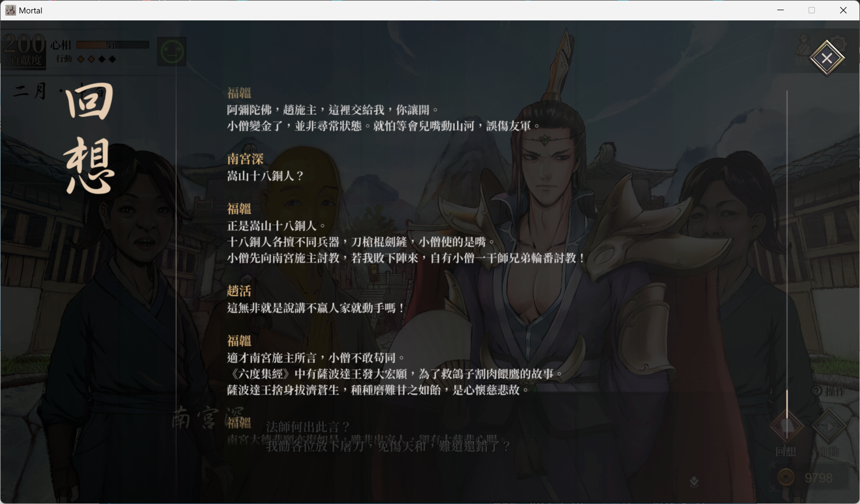The image size is (860, 504).
Task: Click the 200 貢獻度 contribution counter
Action: [24, 48]
